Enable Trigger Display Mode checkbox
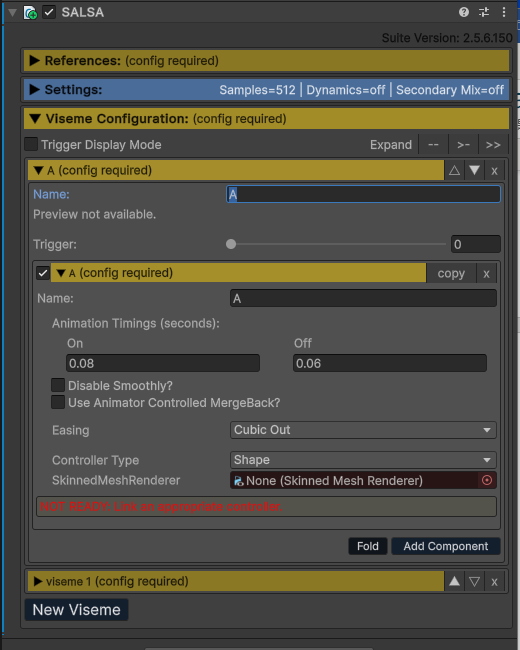Image resolution: width=520 pixels, height=650 pixels. click(31, 144)
